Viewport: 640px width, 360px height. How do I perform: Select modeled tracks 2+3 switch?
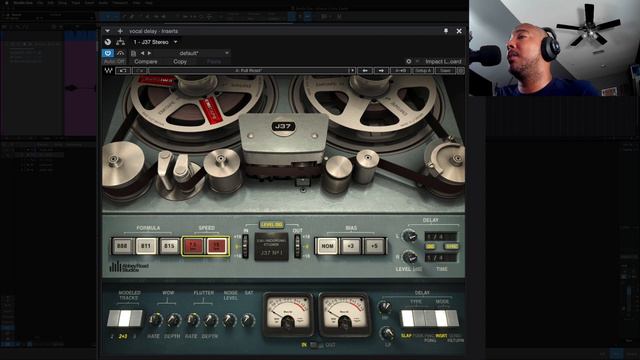124,319
